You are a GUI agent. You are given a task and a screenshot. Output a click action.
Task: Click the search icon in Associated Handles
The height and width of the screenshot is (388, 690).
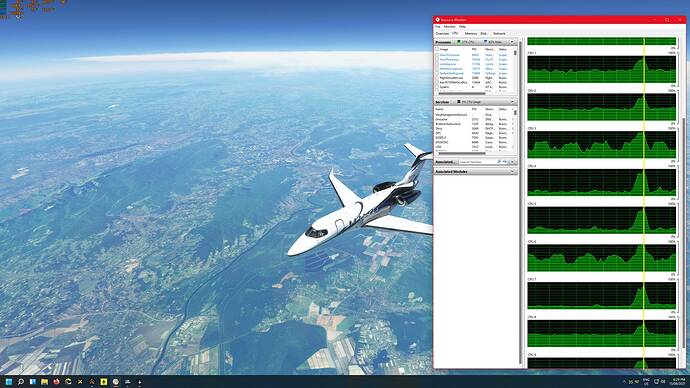point(499,162)
